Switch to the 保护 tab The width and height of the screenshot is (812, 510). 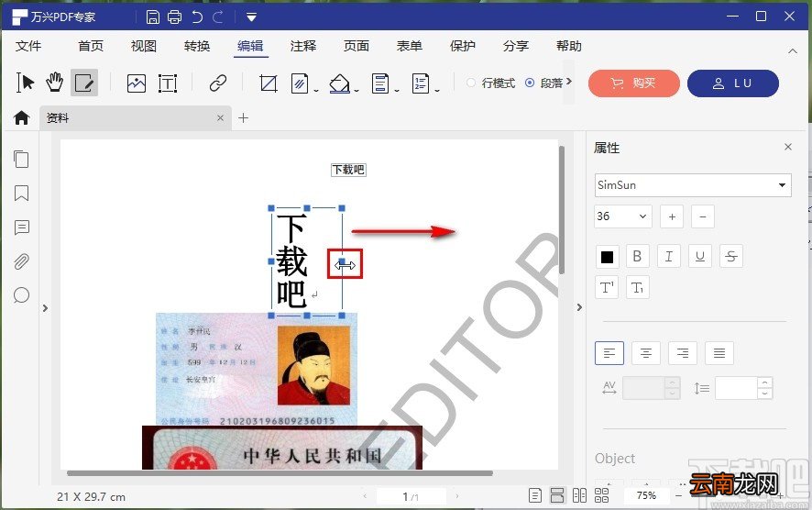point(463,46)
